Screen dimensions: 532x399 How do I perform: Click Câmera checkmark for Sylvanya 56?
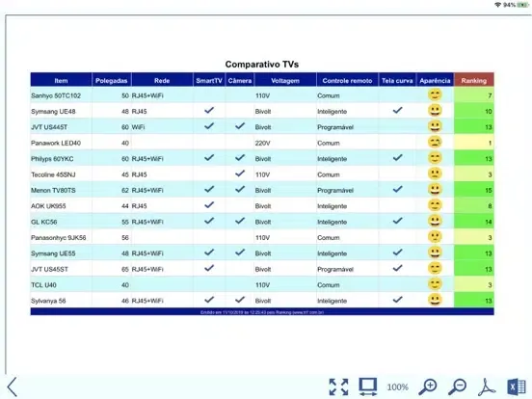[x=240, y=300]
